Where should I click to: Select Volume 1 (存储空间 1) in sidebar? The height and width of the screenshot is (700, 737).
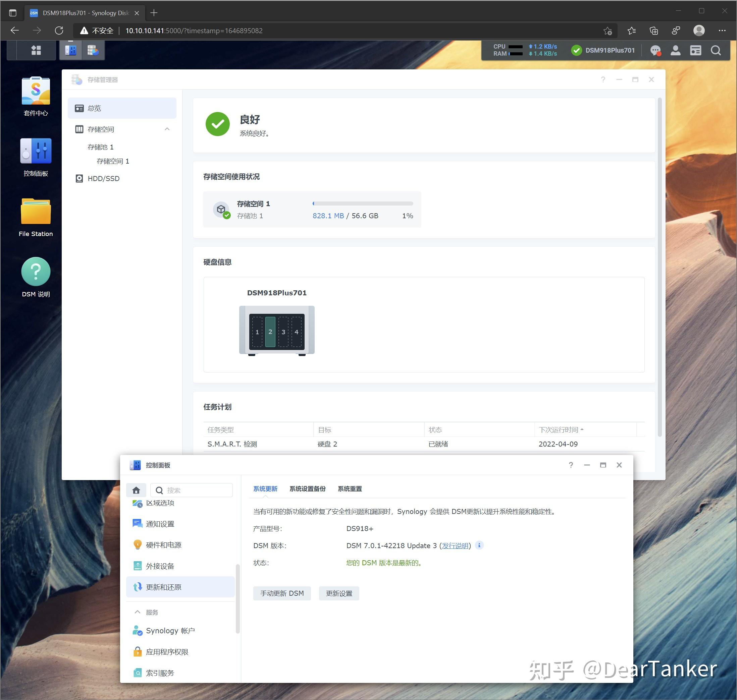(113, 161)
